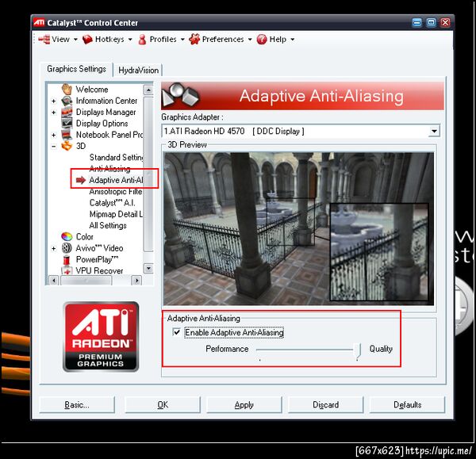Click the red Hotkeys icon
The width and height of the screenshot is (476, 459).
click(87, 40)
